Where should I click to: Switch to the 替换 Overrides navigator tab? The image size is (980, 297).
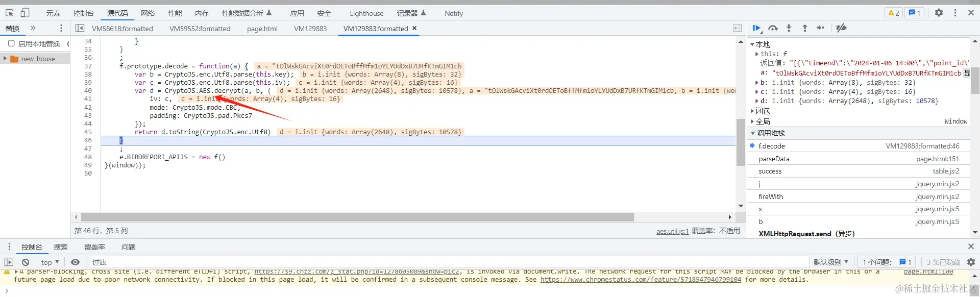click(13, 29)
